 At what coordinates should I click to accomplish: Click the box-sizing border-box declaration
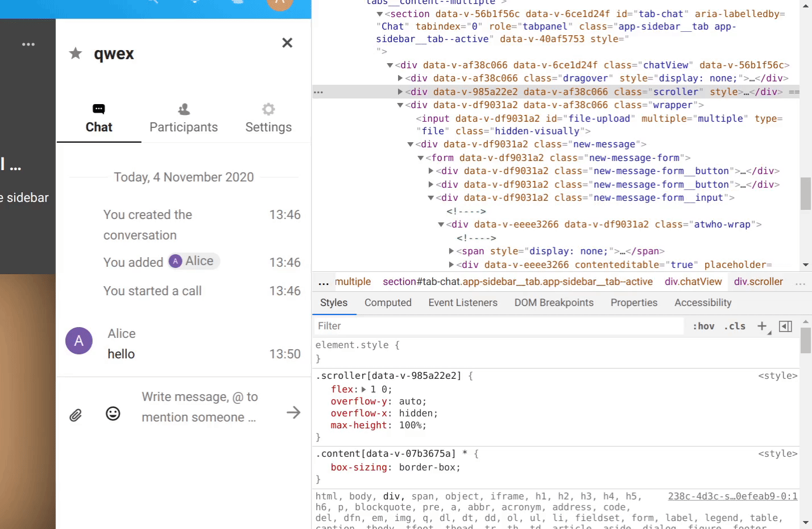click(x=396, y=468)
